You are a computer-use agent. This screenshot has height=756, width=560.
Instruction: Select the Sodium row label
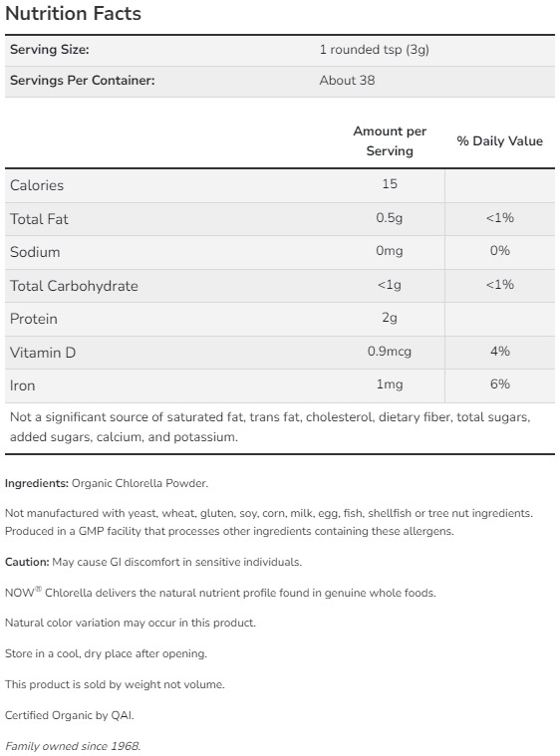click(x=35, y=252)
